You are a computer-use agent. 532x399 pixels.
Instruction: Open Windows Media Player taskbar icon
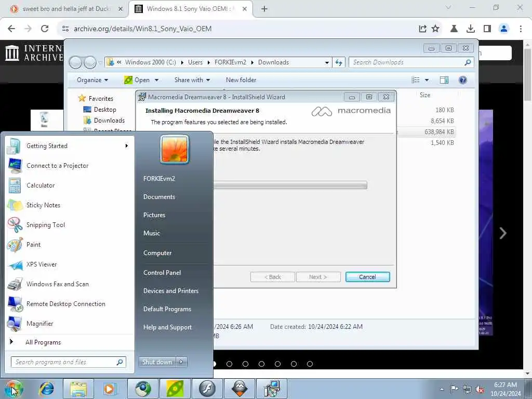(x=109, y=389)
